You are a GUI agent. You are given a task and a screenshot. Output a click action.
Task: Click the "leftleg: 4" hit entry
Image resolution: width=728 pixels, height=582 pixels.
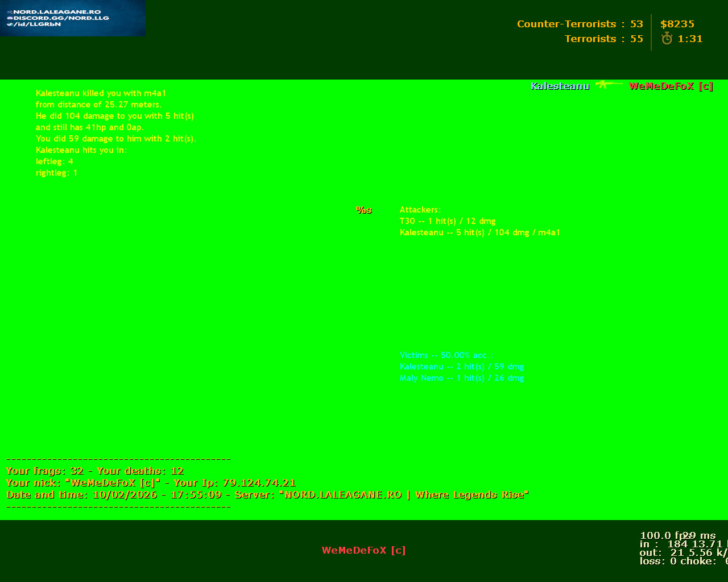click(x=55, y=161)
